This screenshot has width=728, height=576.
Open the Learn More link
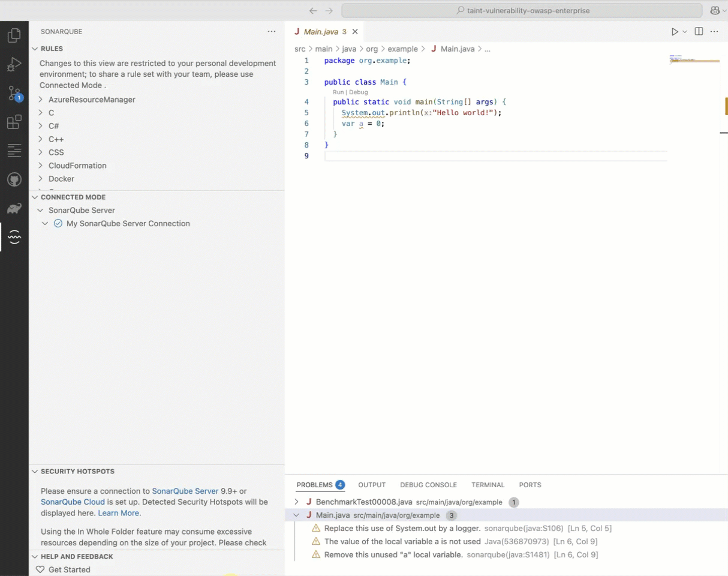118,513
